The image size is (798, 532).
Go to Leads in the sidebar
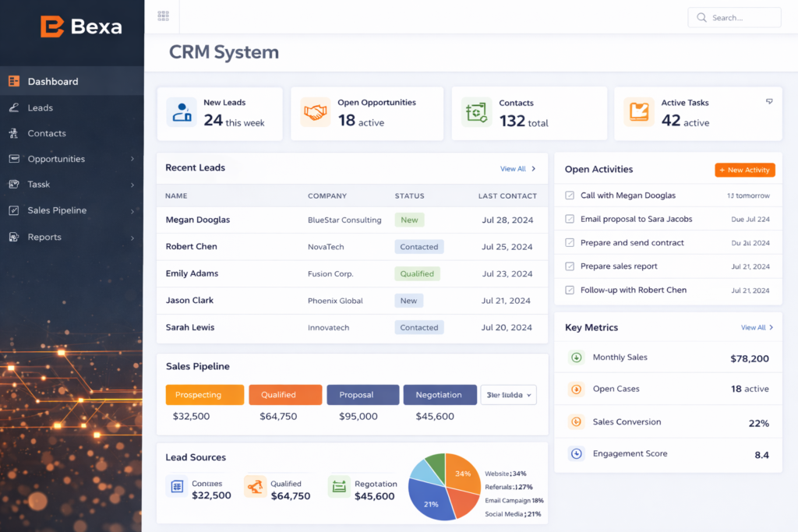click(x=41, y=107)
